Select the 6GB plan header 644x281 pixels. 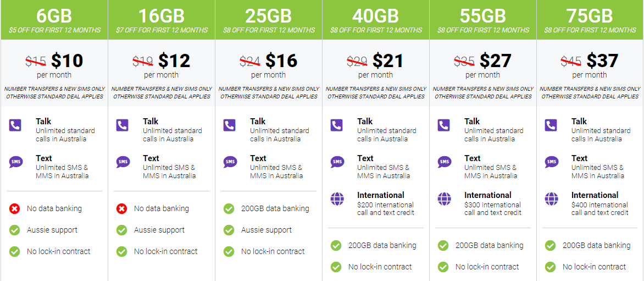tap(54, 16)
